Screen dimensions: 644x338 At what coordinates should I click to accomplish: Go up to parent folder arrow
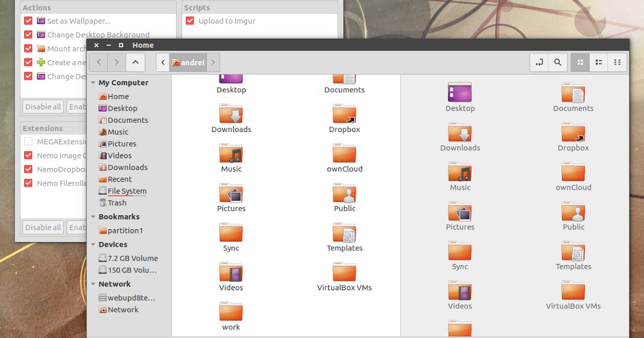[x=135, y=62]
